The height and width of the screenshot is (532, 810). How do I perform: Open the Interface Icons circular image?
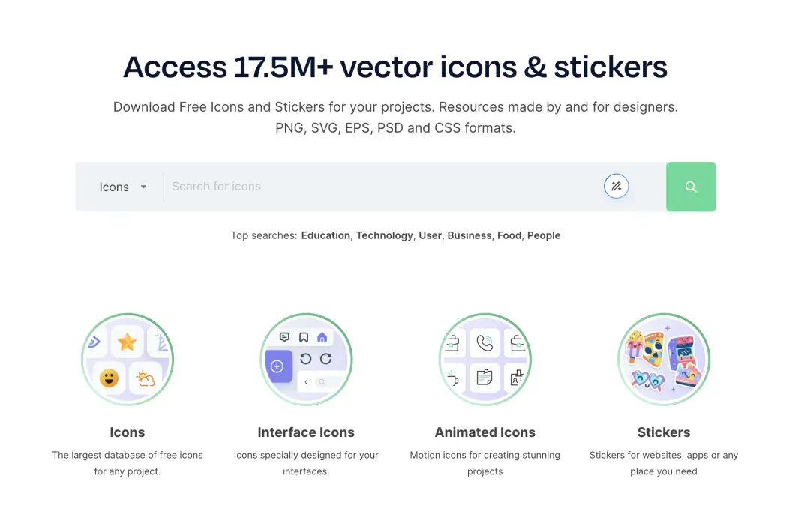pyautogui.click(x=306, y=359)
